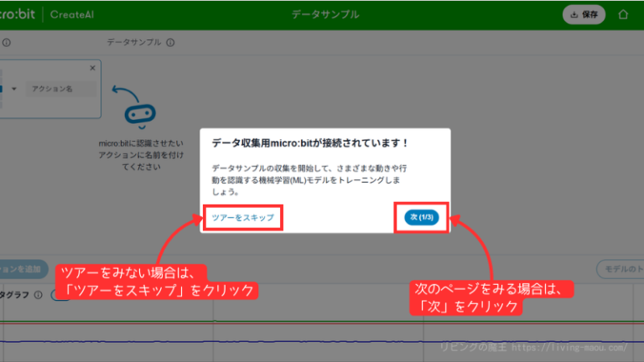Click the 保存 save button
The image size is (644, 362).
point(584,14)
